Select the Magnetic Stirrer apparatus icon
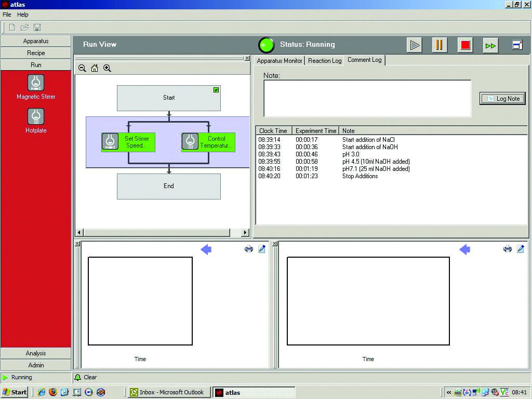 (x=36, y=83)
